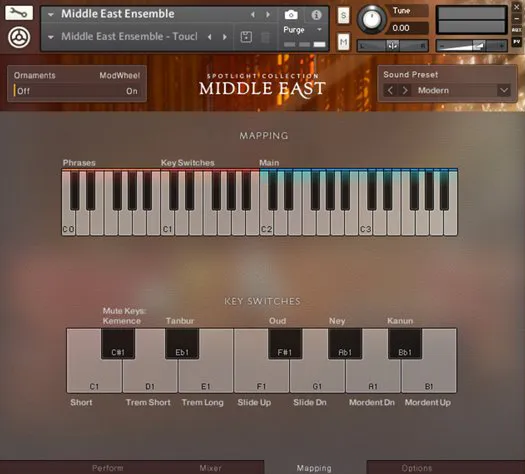Click the Key Switches range label

pos(188,163)
